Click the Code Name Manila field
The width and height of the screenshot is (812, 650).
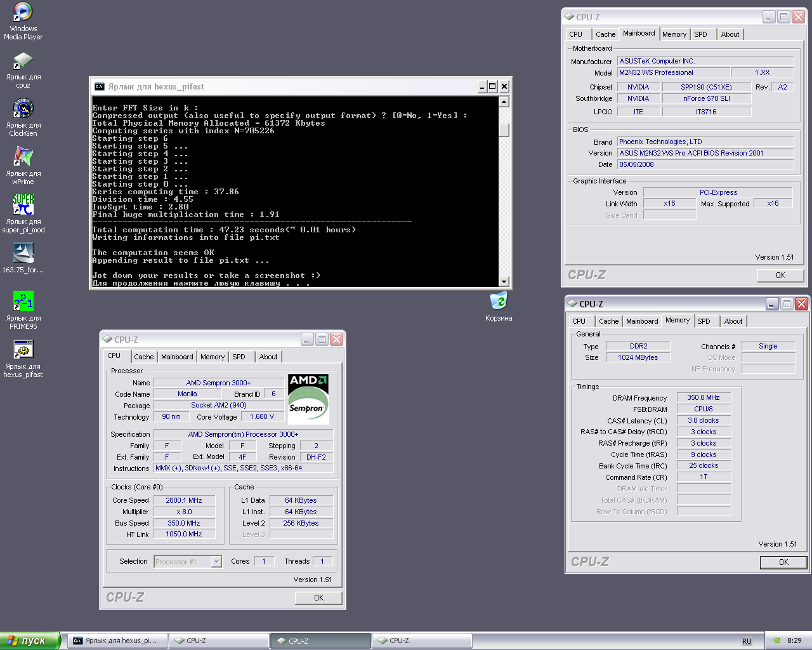tap(187, 394)
